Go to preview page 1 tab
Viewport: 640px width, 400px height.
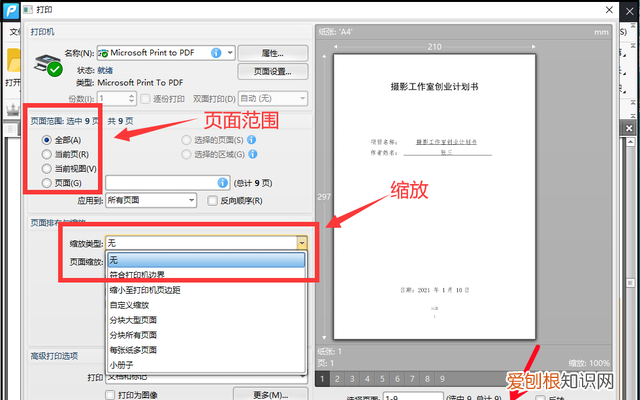tap(322, 379)
